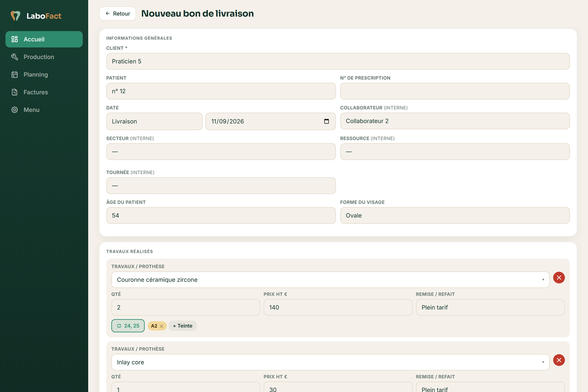588x392 pixels.
Task: Click the Travaux réalisés section title
Action: tap(129, 251)
